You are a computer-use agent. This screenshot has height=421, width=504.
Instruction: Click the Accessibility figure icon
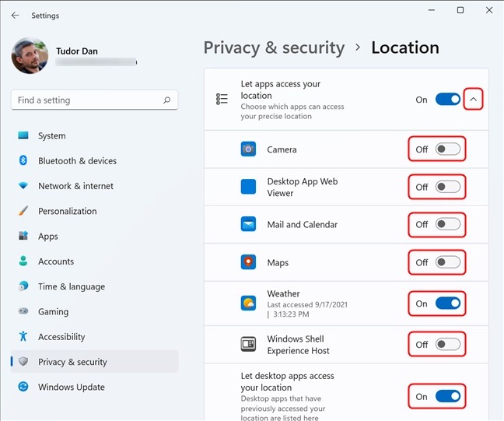click(x=23, y=336)
